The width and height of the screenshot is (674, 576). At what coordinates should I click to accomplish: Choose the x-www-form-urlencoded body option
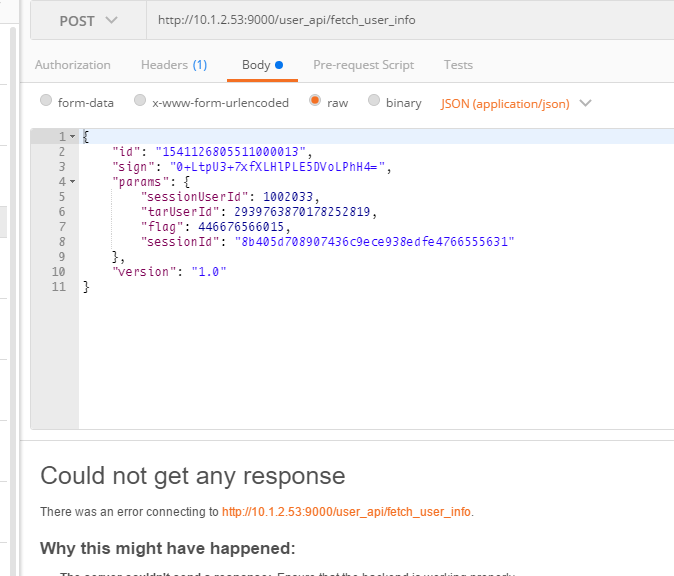(141, 101)
